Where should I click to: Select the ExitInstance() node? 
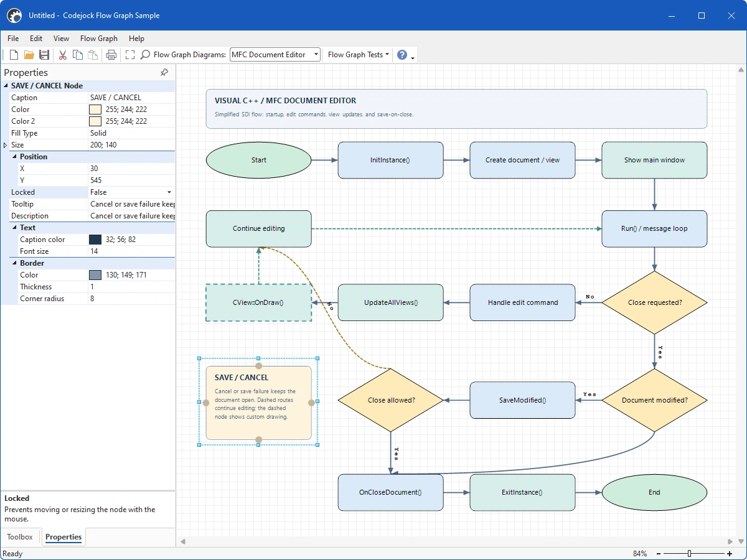coord(522,492)
